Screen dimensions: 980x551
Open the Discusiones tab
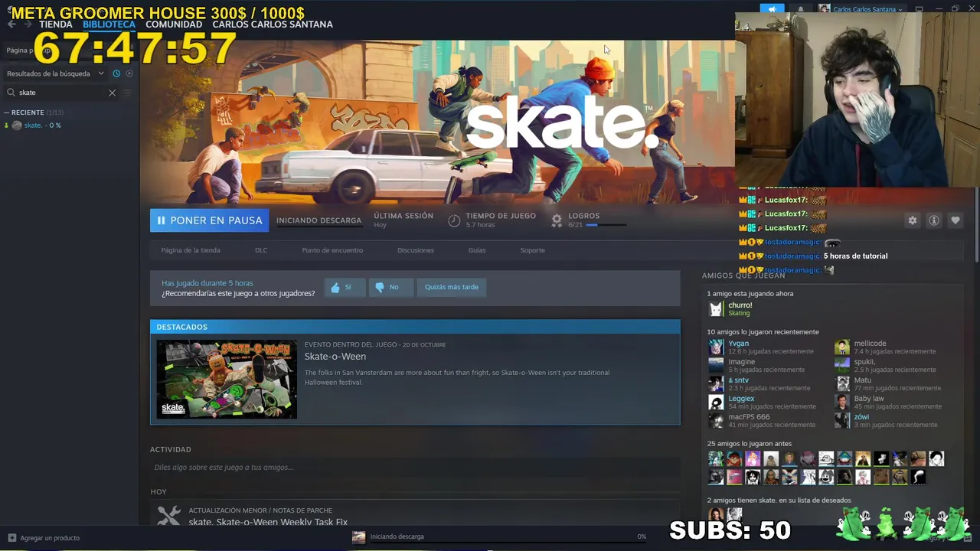tap(416, 250)
